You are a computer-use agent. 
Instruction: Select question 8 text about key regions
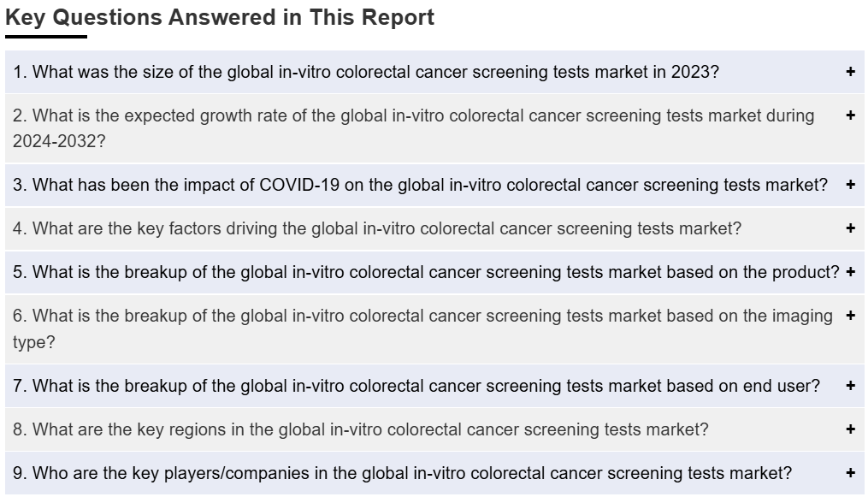360,429
